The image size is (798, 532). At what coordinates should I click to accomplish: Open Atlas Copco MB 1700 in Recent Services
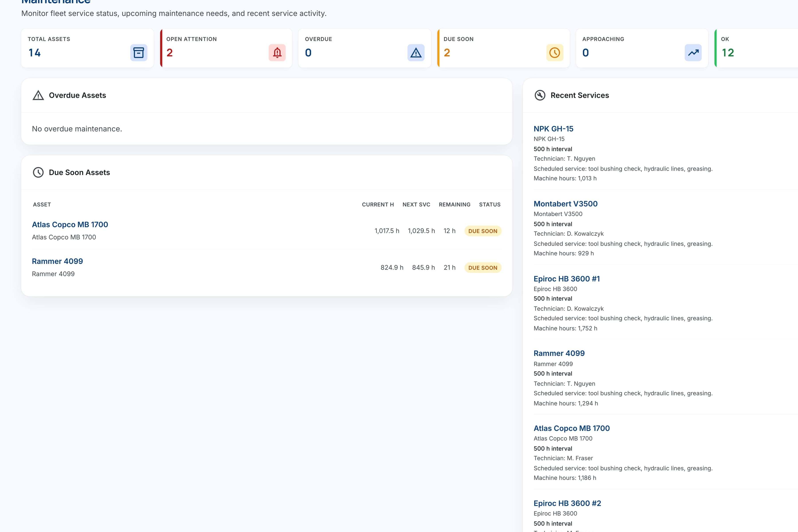572,428
